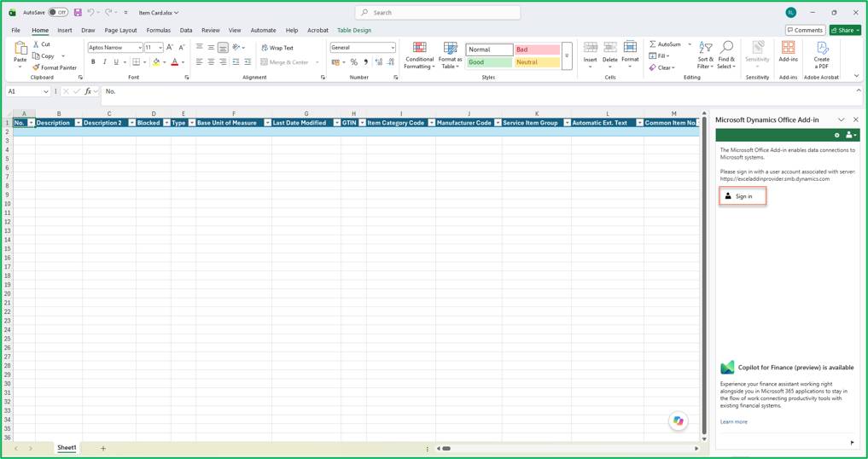Switch to the Insert tab

65,31
